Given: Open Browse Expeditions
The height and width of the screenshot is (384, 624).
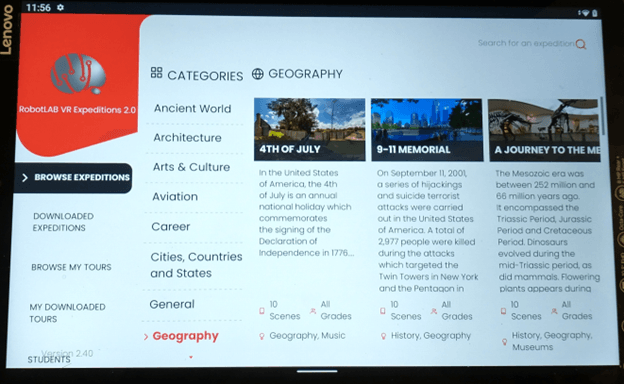Looking at the screenshot, I should [73, 178].
